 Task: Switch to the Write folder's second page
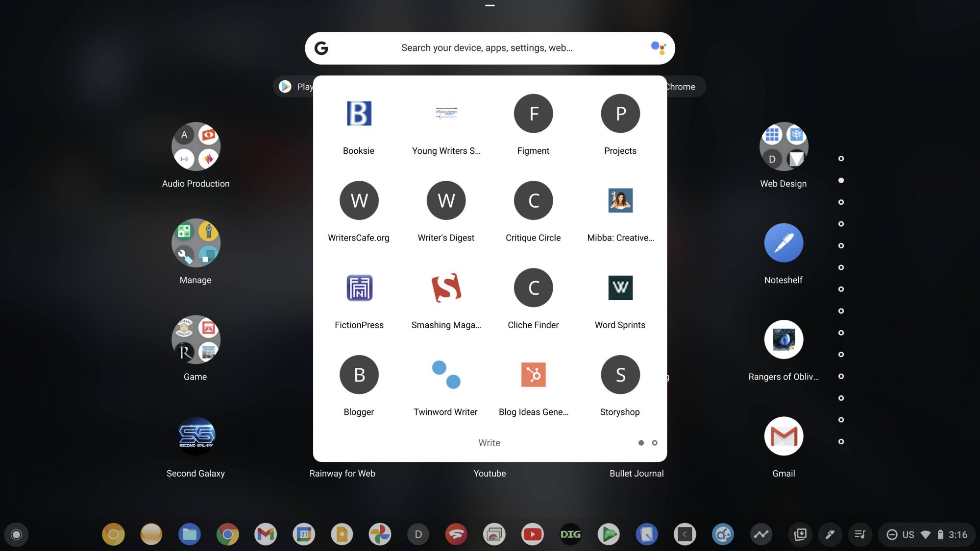coord(655,443)
